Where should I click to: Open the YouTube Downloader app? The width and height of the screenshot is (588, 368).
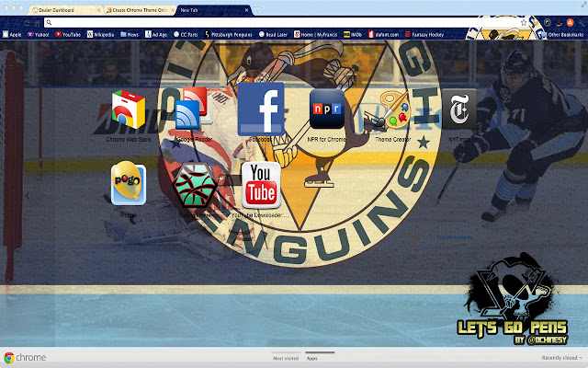pyautogui.click(x=261, y=185)
